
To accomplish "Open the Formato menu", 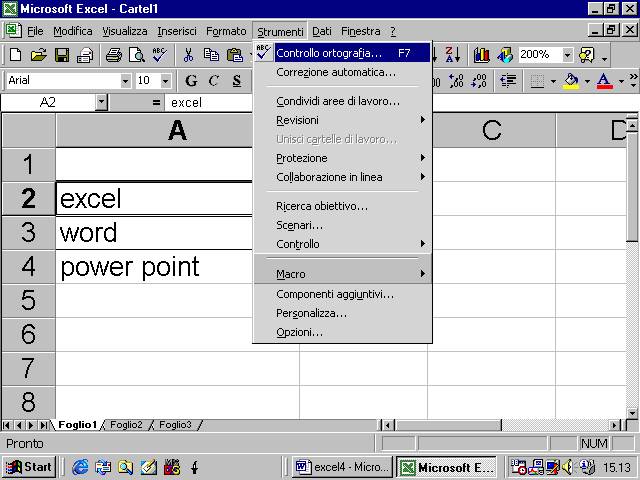I will [226, 31].
